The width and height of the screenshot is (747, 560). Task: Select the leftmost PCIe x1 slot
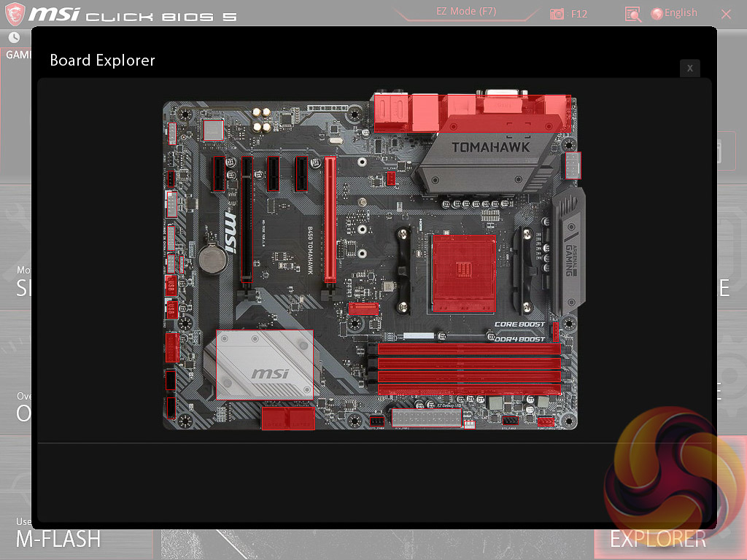pyautogui.click(x=219, y=174)
